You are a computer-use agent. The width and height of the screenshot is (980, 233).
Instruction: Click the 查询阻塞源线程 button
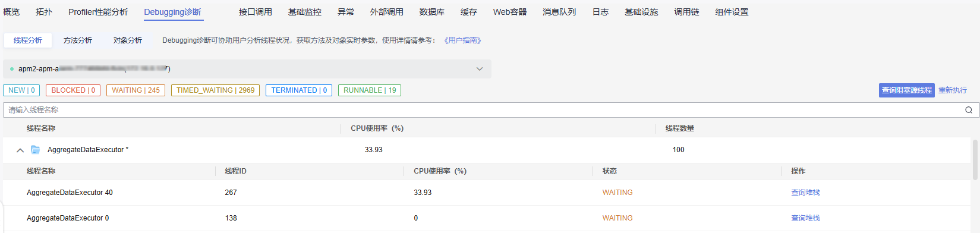[907, 90]
